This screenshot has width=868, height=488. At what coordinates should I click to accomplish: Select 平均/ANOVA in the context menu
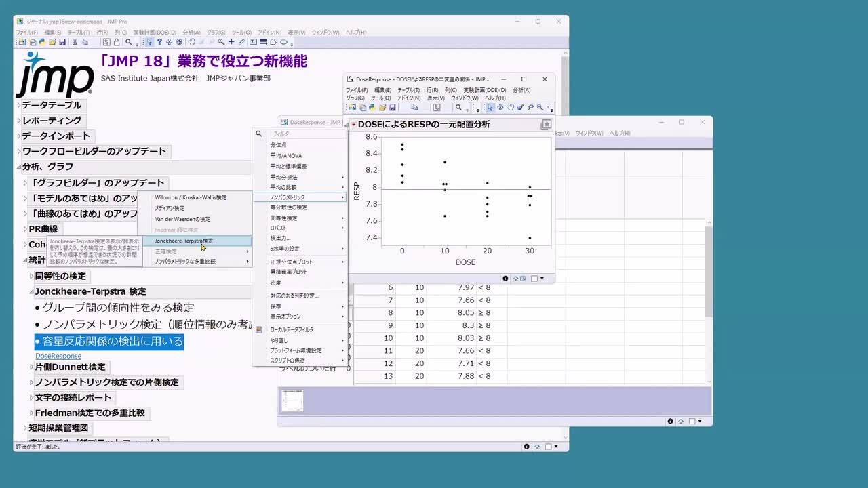tap(286, 156)
